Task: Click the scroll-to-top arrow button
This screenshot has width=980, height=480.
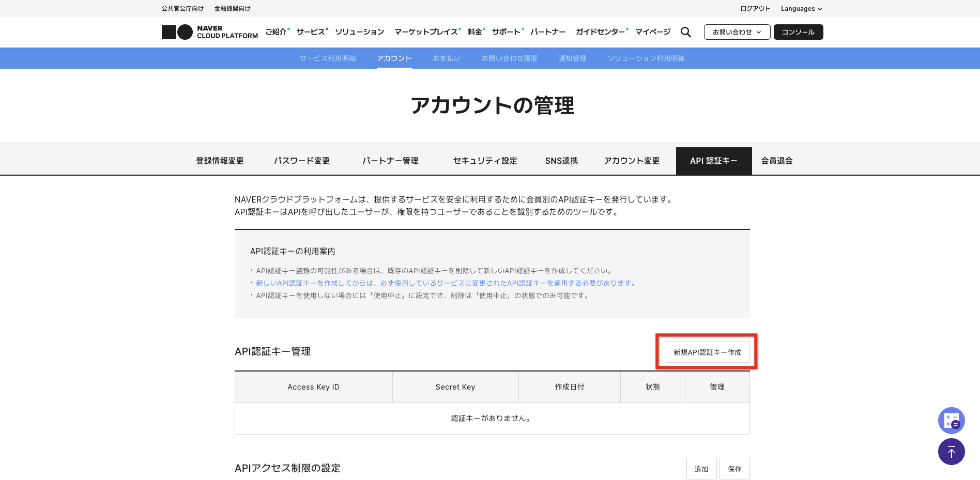Action: tap(952, 452)
